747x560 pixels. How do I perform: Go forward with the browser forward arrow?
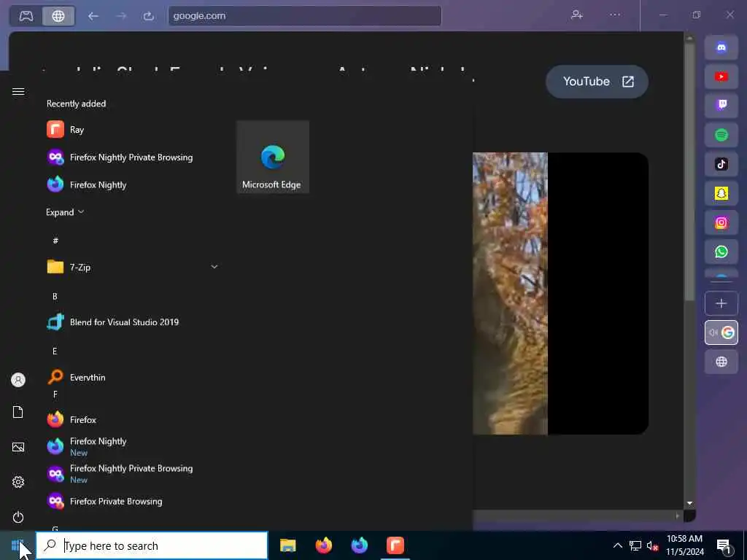[121, 16]
